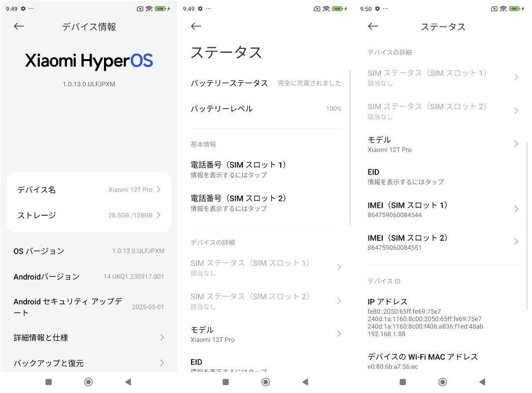The image size is (532, 393).
Task: Open ストレージ chevron next to 28.5GB/128GB
Action: (x=159, y=215)
